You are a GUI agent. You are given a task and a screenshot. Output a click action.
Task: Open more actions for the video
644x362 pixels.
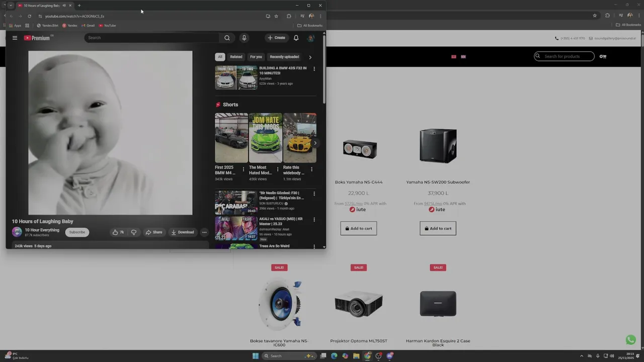(204, 232)
